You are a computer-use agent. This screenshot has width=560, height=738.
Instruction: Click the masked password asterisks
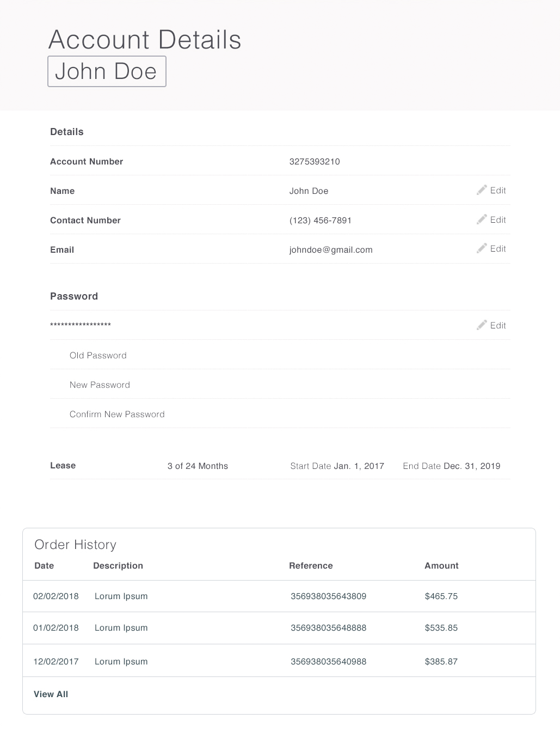(x=81, y=325)
